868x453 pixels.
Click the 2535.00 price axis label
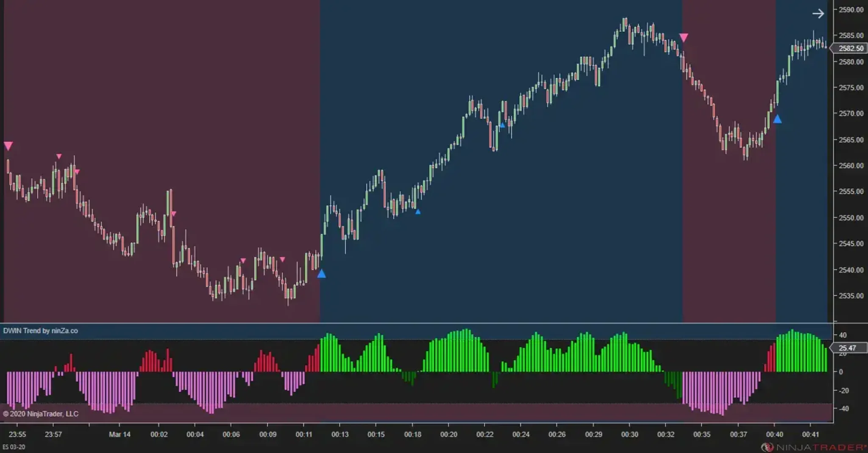(x=851, y=296)
